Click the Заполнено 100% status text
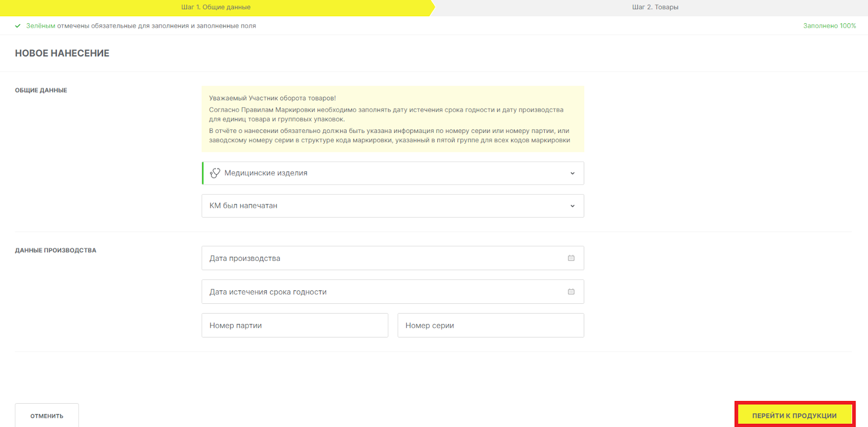868x427 pixels. [x=829, y=26]
